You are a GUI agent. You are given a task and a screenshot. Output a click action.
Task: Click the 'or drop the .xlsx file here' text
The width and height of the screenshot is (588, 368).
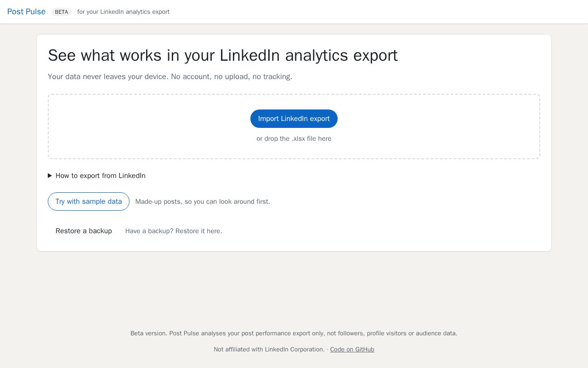click(x=294, y=138)
